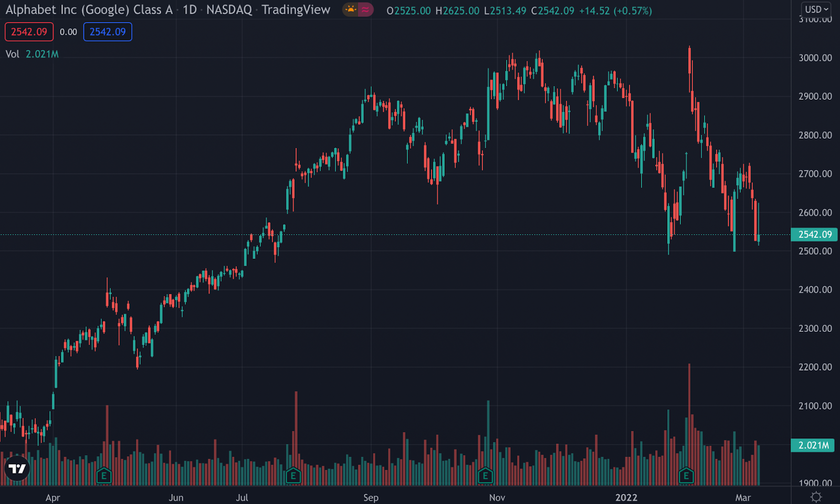840x504 pixels.
Task: Click the 2.021M volume legend value
Action: (42, 54)
